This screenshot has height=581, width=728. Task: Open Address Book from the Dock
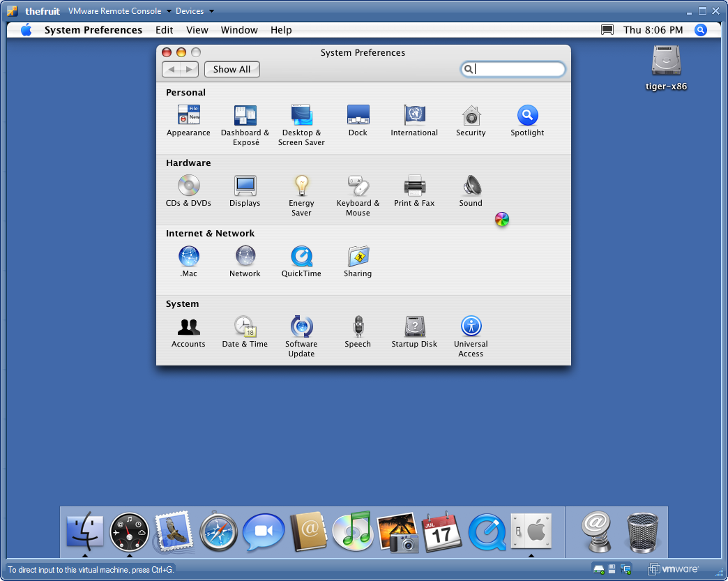(308, 531)
